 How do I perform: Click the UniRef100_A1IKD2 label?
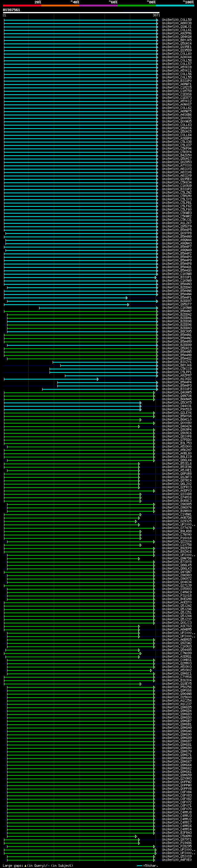(177, 379)
